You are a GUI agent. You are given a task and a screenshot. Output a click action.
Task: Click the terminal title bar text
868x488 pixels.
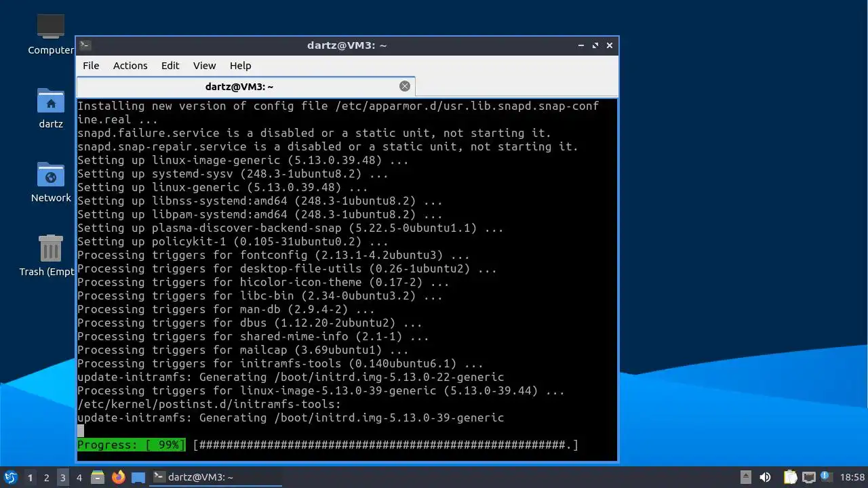[347, 45]
